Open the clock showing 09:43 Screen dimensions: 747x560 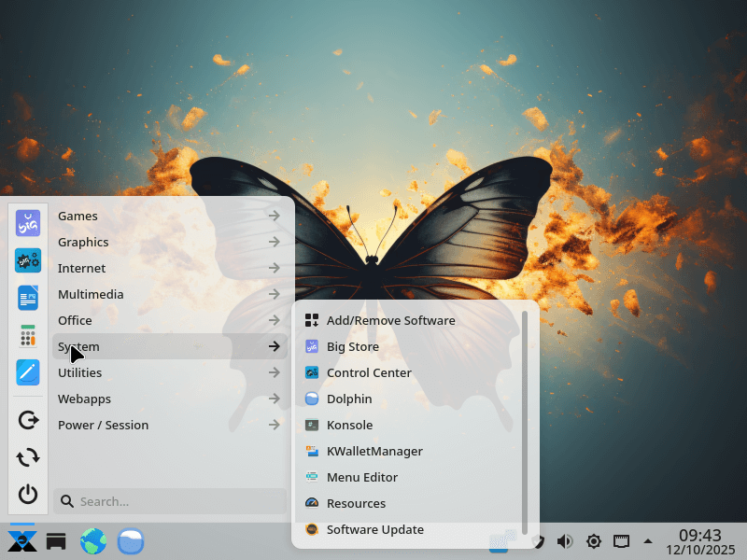[699, 541]
